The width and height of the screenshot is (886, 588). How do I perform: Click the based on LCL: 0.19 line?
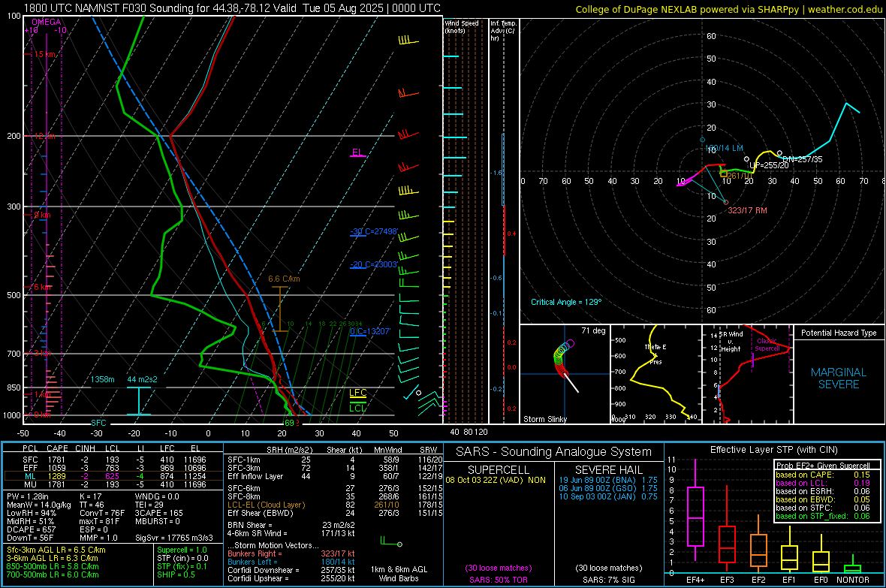[823, 483]
